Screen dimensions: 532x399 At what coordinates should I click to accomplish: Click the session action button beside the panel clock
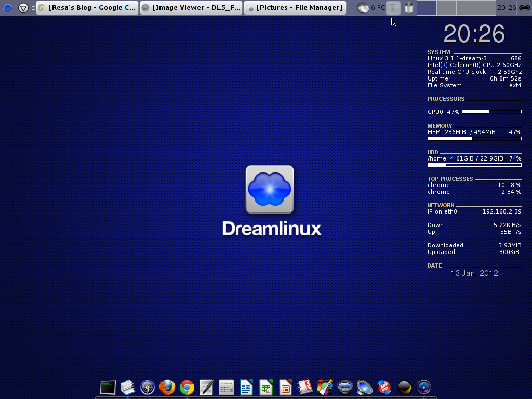point(524,7)
